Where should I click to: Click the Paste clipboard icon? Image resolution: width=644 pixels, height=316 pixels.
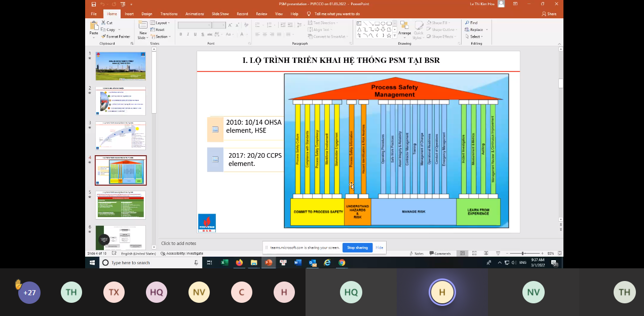pyautogui.click(x=94, y=25)
